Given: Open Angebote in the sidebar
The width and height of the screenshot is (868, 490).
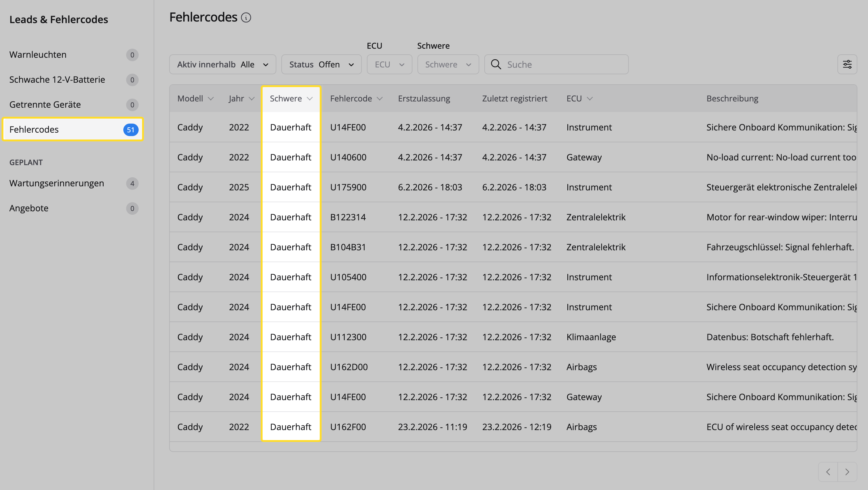Looking at the screenshot, I should [x=73, y=208].
